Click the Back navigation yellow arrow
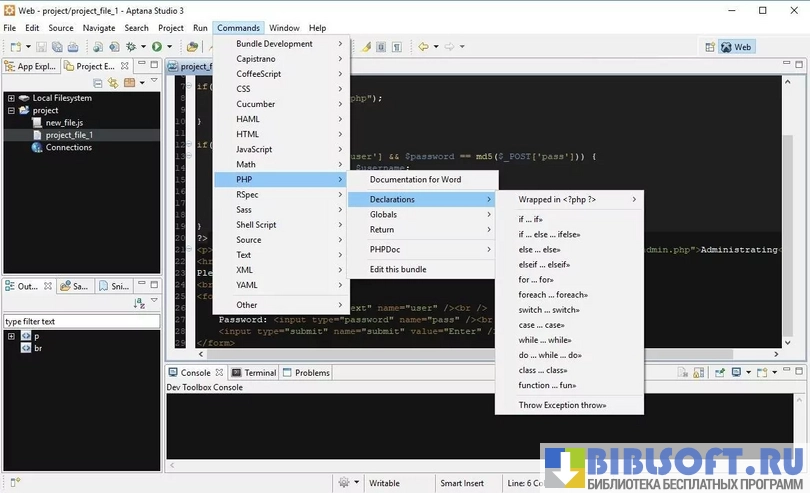Viewport: 810px width, 493px height. click(424, 47)
